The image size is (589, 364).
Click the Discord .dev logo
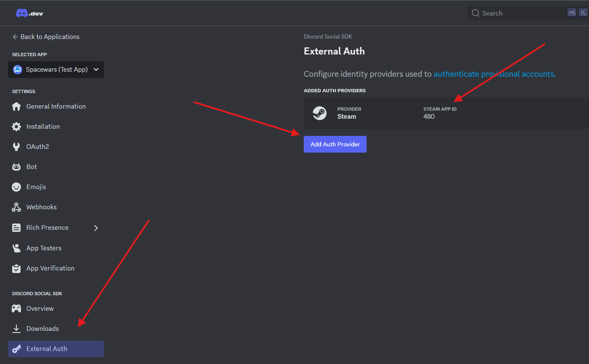click(x=29, y=13)
